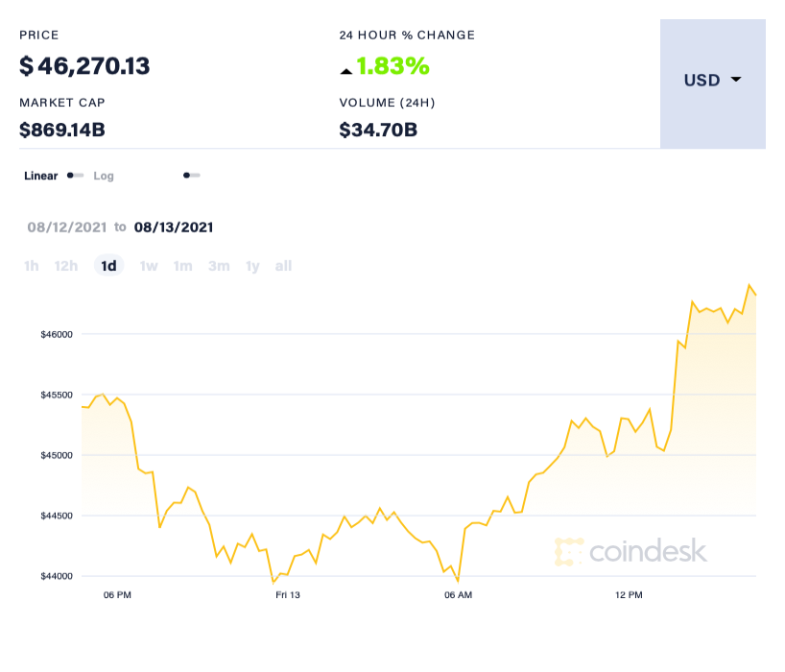Switch the chart to Log scale
785x672 pixels.
point(103,176)
